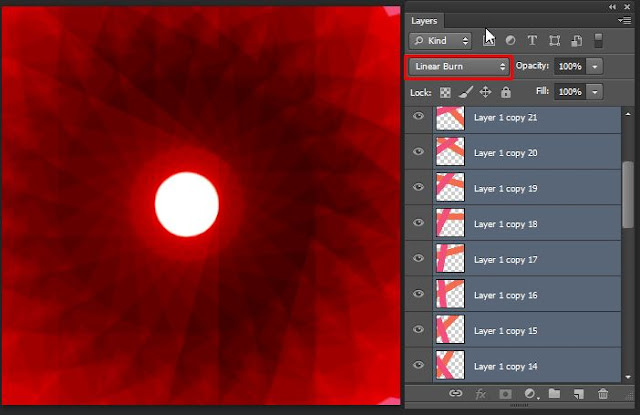Click layer name 'Layer 1 copy 20'

[x=505, y=153]
